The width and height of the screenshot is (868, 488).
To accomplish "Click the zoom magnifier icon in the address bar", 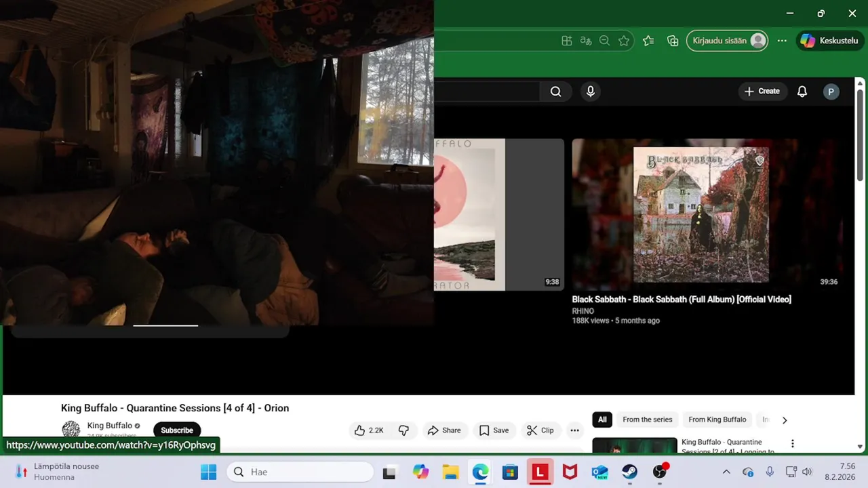I will click(x=605, y=41).
